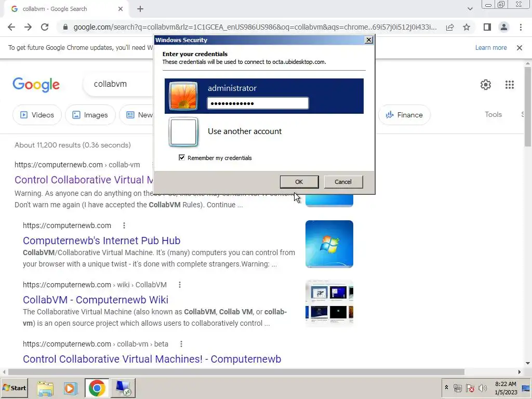Viewport: 532px width, 399px height.
Task: Confirm the credentials with the OK button
Action: [299, 182]
